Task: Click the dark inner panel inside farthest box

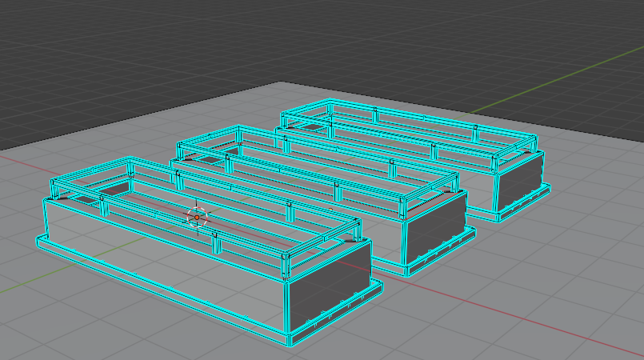Action: click(x=313, y=126)
